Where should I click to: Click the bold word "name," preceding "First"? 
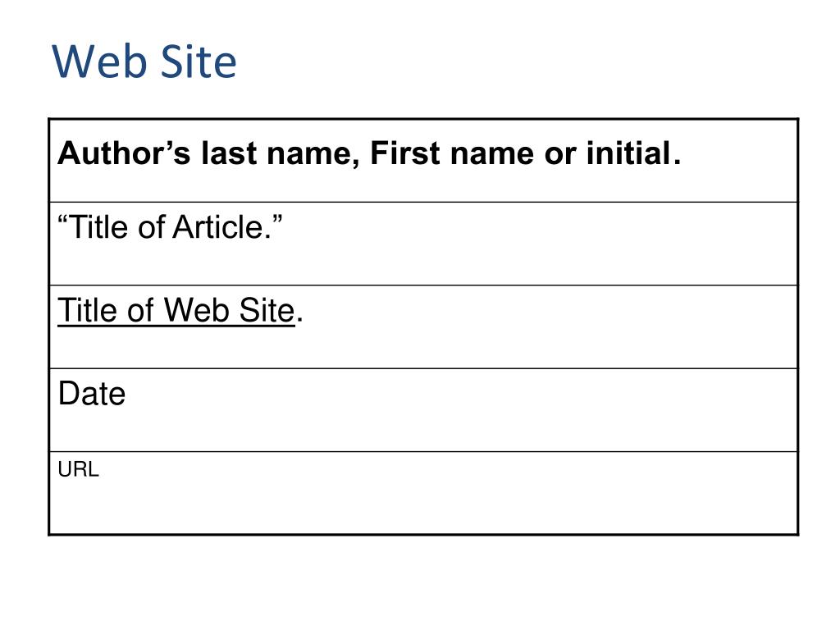point(313,155)
